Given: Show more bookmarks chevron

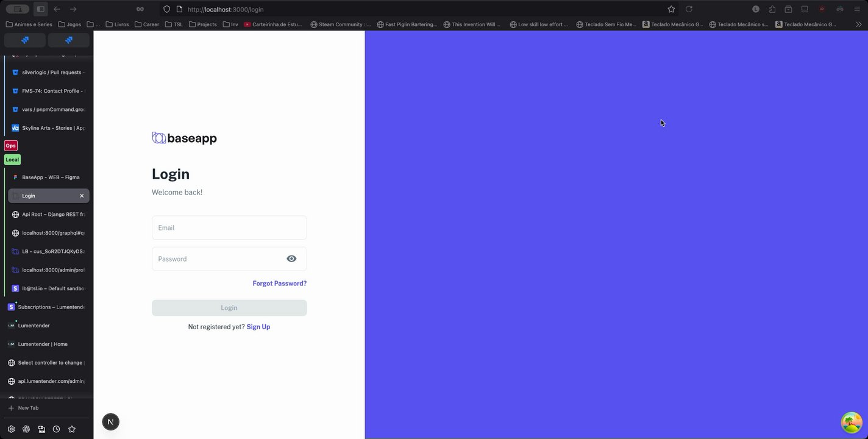Looking at the screenshot, I should [859, 24].
